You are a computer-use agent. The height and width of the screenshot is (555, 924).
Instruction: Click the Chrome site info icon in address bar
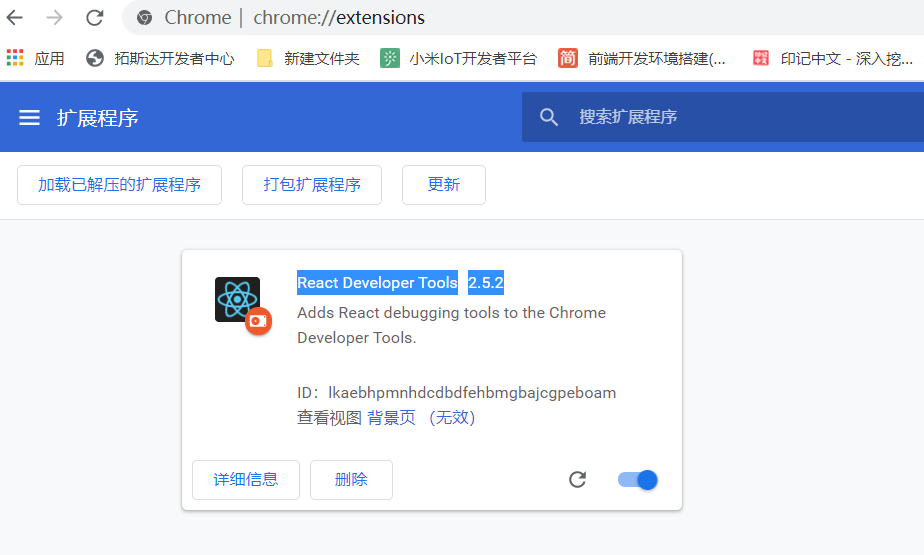pos(144,18)
